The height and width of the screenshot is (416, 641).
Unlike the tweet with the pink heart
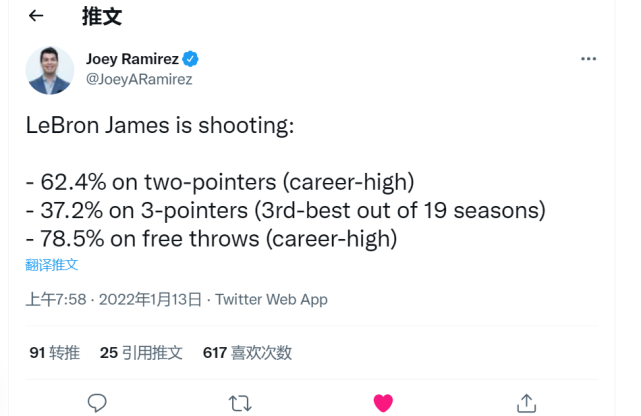coord(383,402)
